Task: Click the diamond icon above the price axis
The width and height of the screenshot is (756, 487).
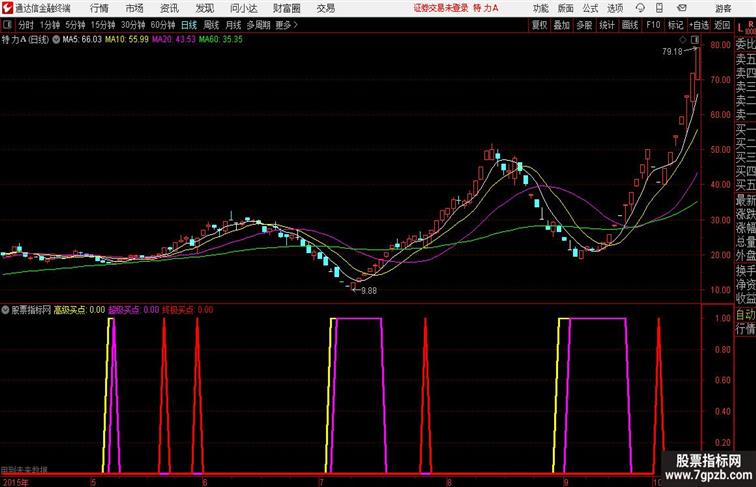Action: coord(683,40)
